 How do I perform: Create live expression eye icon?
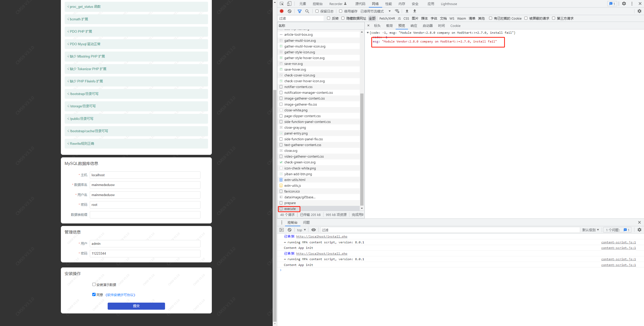coord(313,230)
